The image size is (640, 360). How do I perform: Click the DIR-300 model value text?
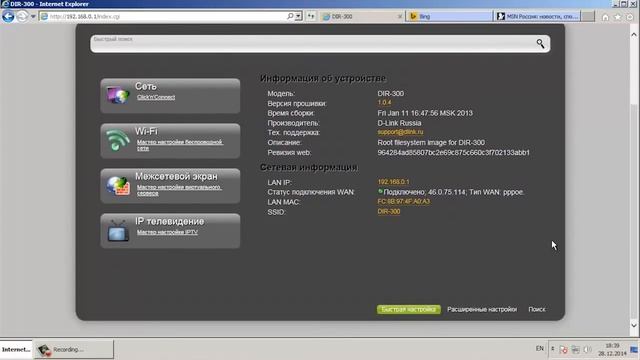coord(391,93)
